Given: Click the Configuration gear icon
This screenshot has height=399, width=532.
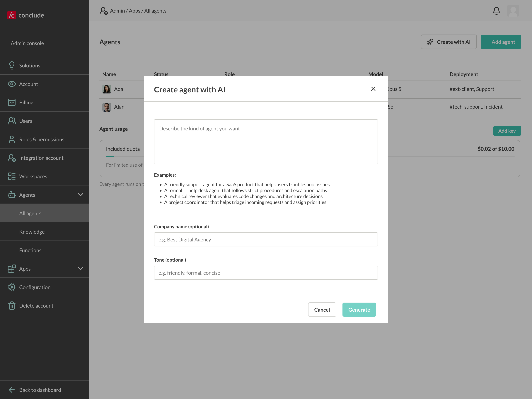Looking at the screenshot, I should 11,287.
